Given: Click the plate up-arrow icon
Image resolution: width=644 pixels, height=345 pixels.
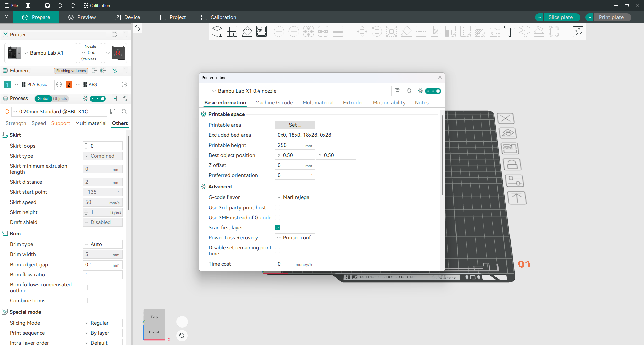Looking at the screenshot, I should click(x=517, y=198).
